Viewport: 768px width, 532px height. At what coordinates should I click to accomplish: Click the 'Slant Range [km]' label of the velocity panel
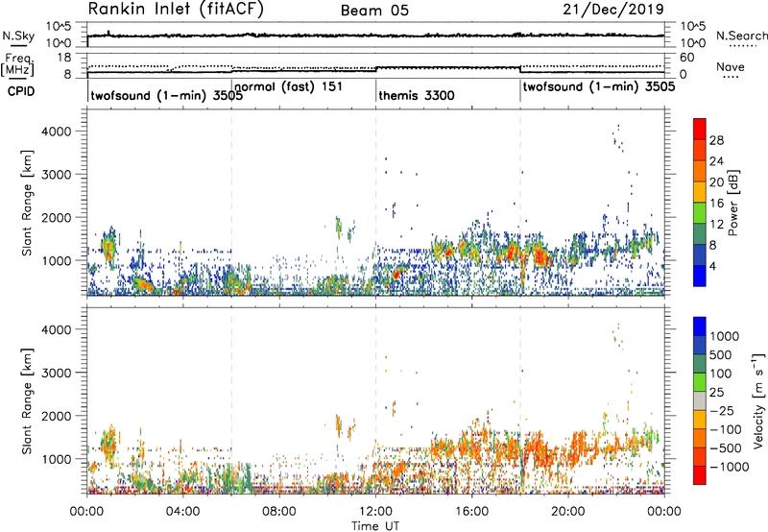[x=28, y=400]
